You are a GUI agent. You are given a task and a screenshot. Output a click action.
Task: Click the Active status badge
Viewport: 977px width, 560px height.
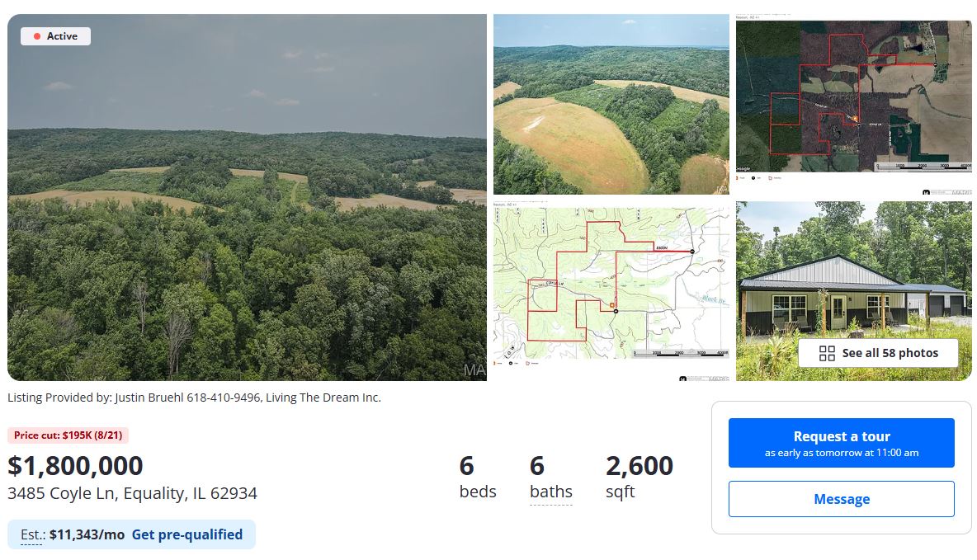click(55, 36)
